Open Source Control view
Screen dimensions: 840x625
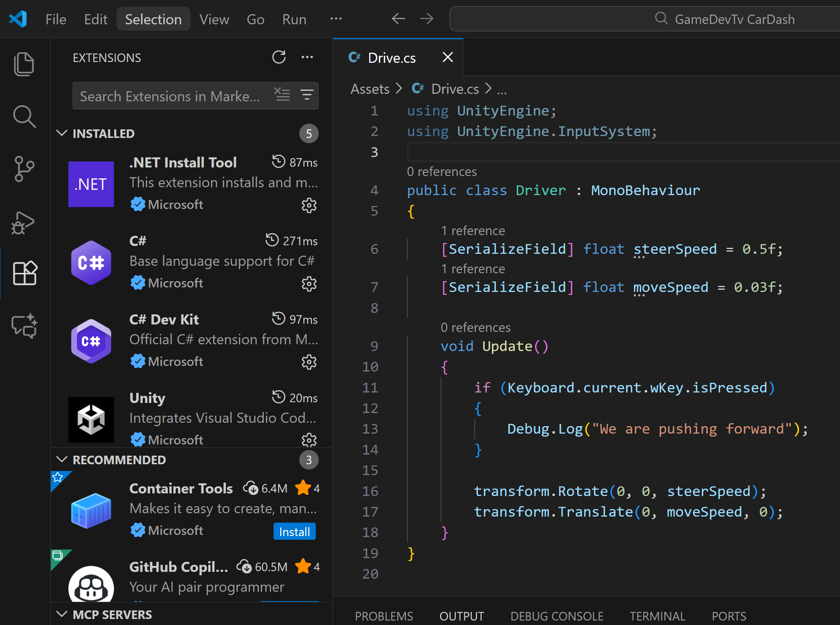coord(24,169)
